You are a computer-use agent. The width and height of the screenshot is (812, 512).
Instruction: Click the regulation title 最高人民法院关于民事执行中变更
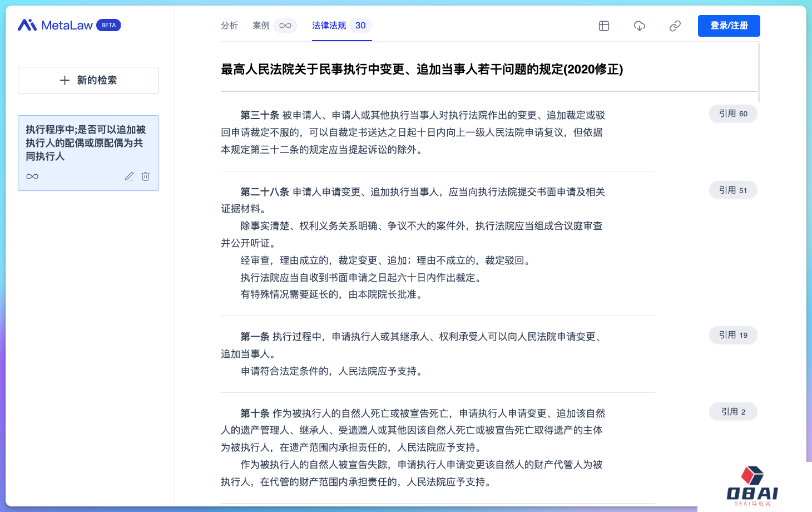(422, 70)
